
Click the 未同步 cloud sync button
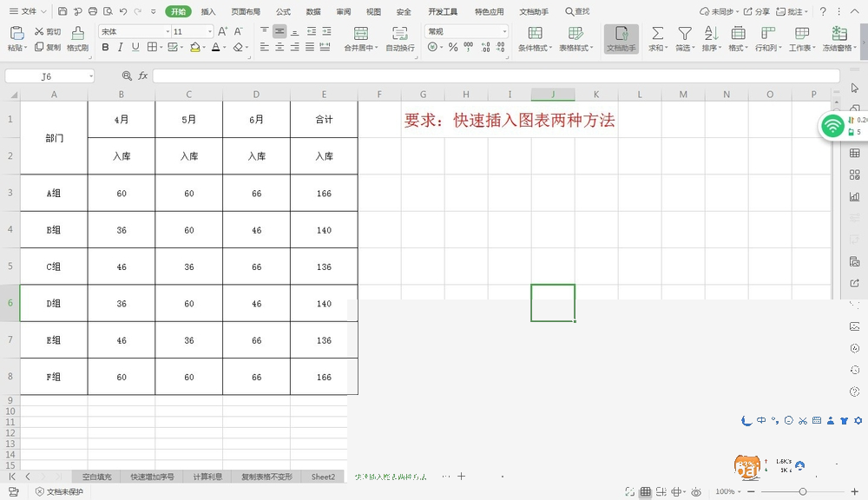(x=719, y=11)
